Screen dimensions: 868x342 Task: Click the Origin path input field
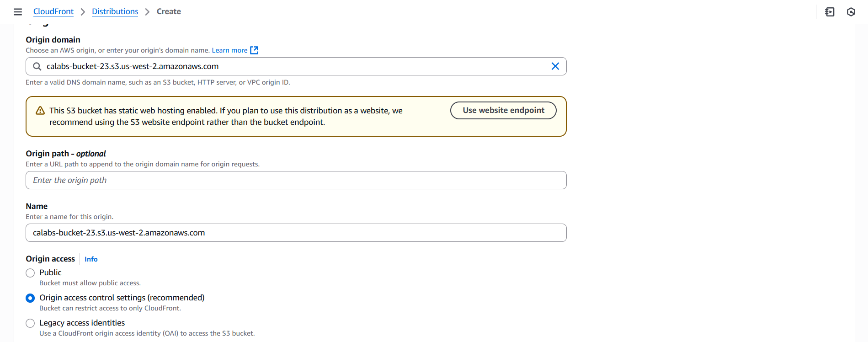pos(296,180)
